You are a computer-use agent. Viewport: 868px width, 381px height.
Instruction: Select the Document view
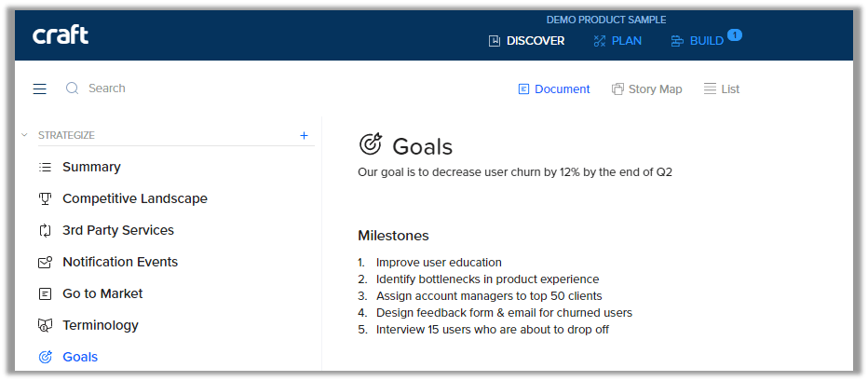(553, 89)
